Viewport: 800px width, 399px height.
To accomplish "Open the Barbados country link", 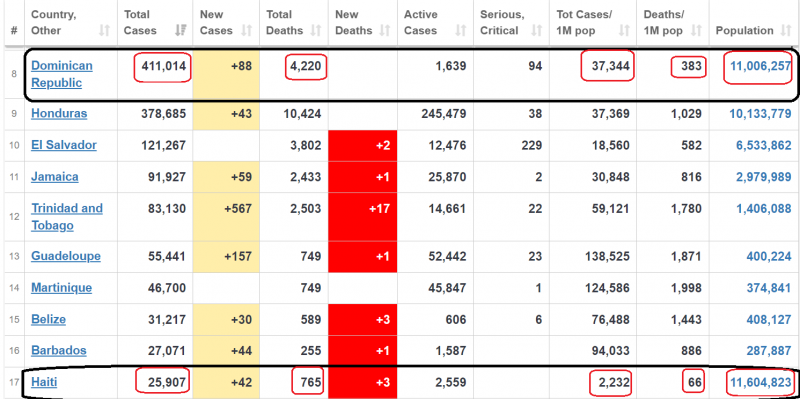I will tap(59, 351).
